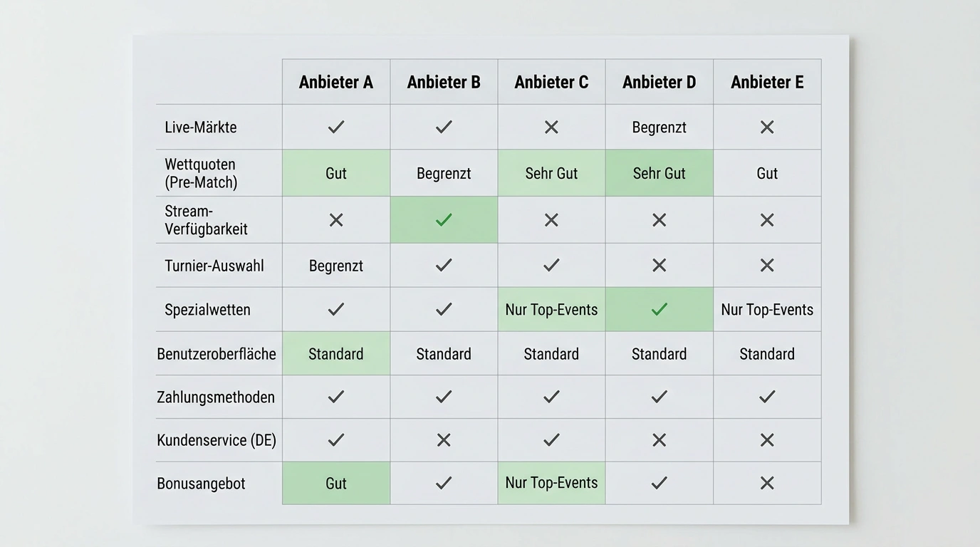This screenshot has height=547, width=980.
Task: Click Anbieter C Live-Märkte cross icon
Action: (551, 127)
